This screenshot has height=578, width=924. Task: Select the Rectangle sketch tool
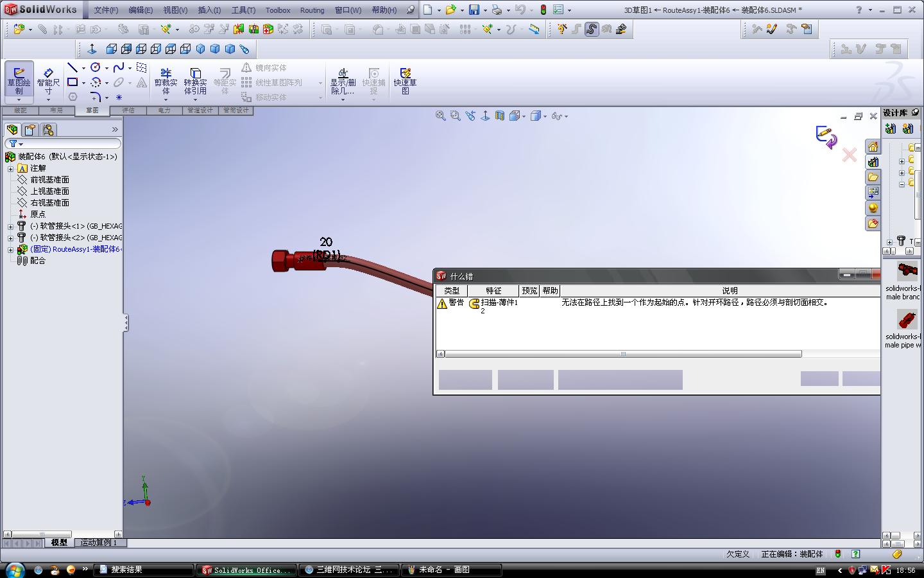pos(73,82)
